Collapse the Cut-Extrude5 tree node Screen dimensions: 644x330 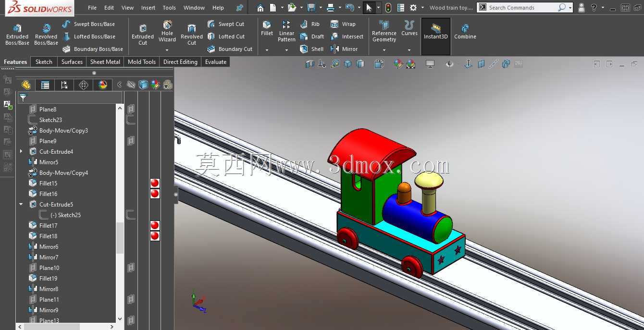click(x=21, y=205)
